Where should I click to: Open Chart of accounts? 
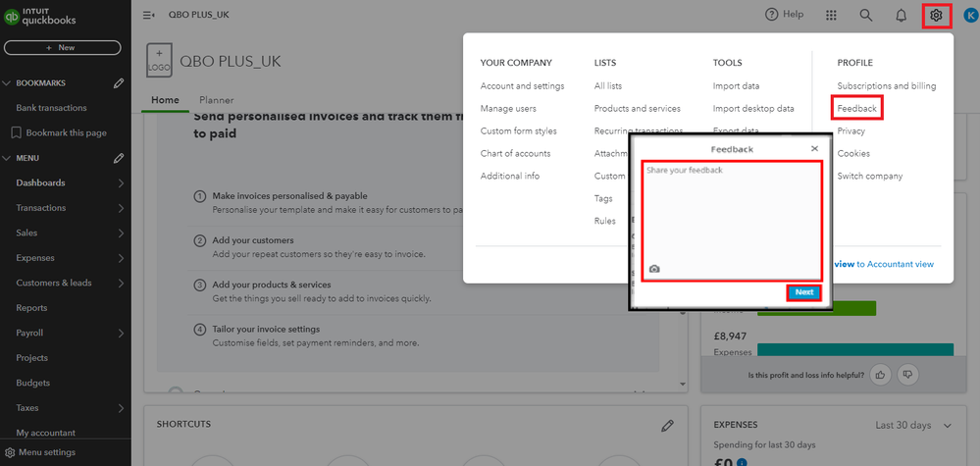tap(515, 154)
